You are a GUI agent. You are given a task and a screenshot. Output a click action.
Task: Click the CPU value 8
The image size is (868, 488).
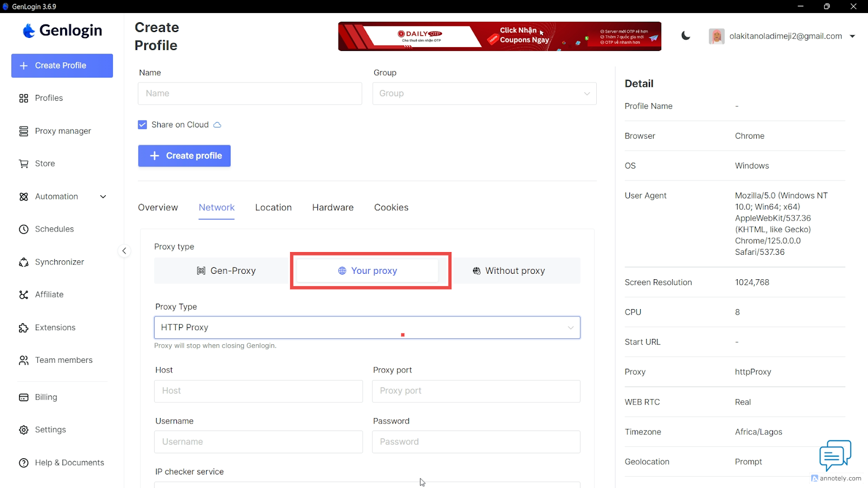[x=737, y=312]
